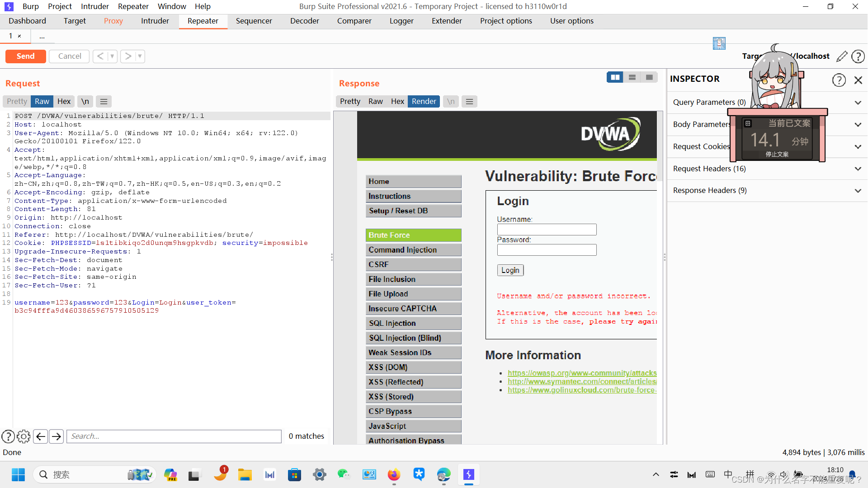Screen dimensions: 868x488
Task: Switch to top-bottom split layout
Action: pyautogui.click(x=632, y=77)
